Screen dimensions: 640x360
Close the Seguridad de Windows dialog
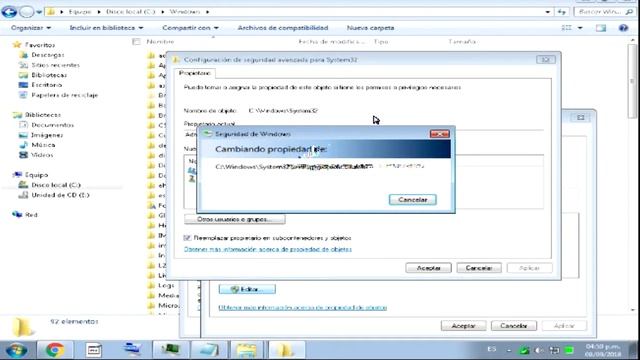(x=440, y=134)
